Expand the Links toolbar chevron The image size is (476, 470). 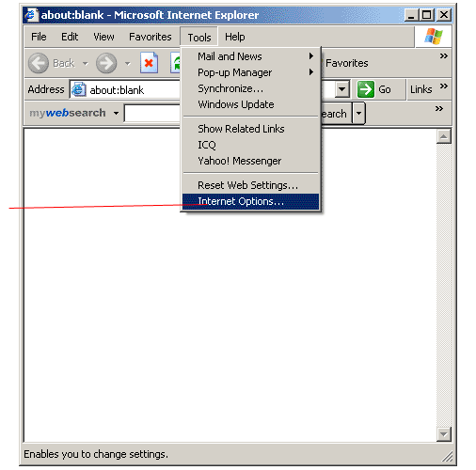point(443,86)
